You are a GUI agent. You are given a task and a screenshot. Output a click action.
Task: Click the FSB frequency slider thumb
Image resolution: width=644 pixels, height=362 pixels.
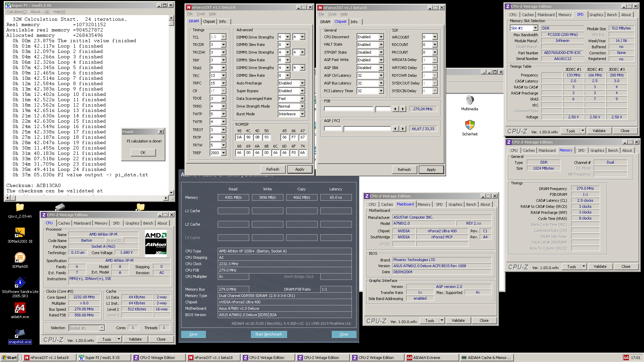pyautogui.click(x=375, y=109)
